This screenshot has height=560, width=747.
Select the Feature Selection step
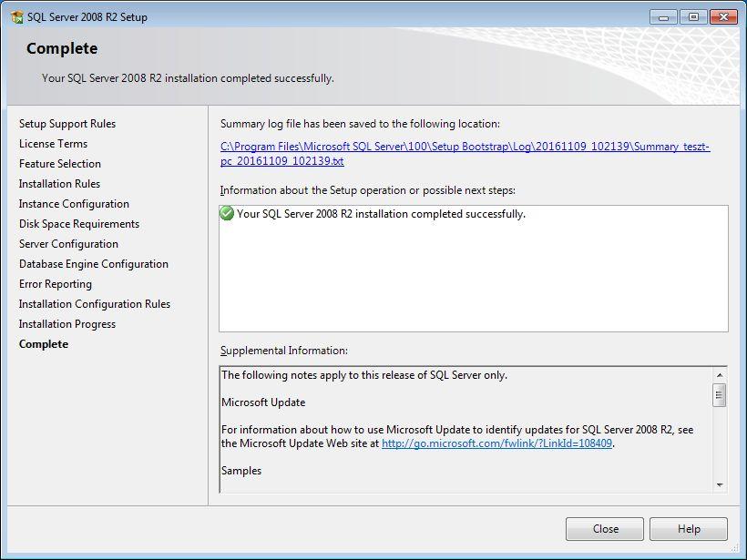(x=60, y=164)
